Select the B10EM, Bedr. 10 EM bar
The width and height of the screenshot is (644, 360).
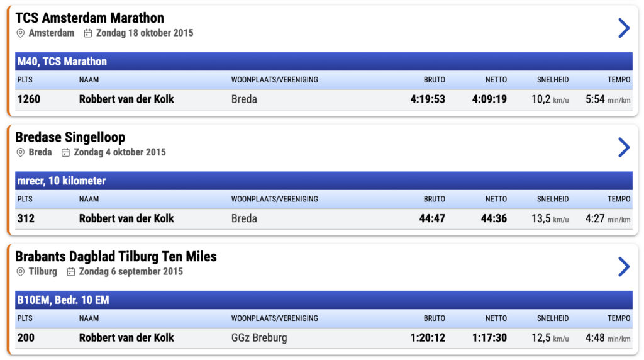(324, 300)
